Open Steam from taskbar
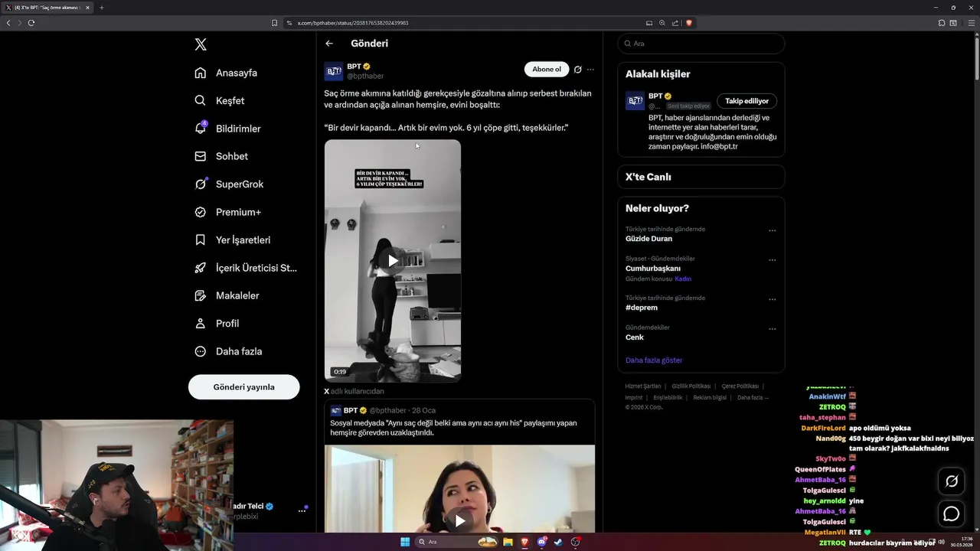The height and width of the screenshot is (551, 980). (x=558, y=542)
